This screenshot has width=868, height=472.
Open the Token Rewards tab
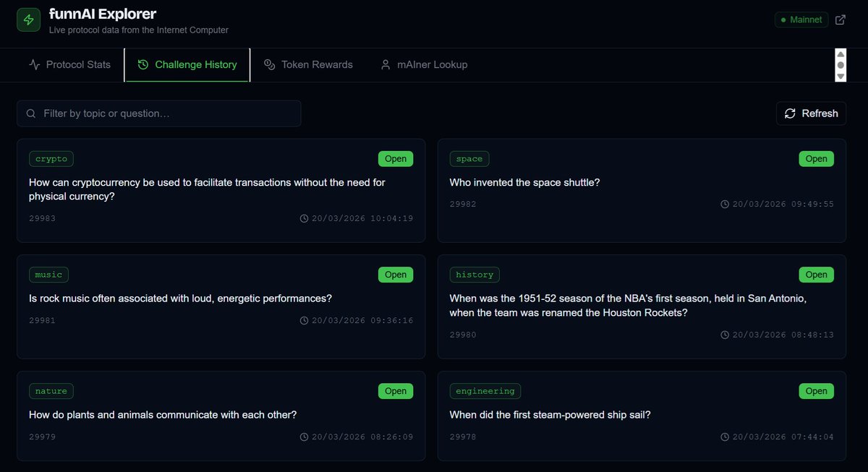[308, 65]
